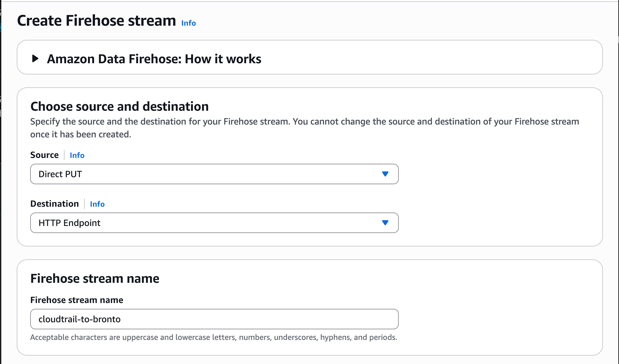Open the Source dropdown showing Direct PUT
The image size is (619, 364).
coord(214,174)
